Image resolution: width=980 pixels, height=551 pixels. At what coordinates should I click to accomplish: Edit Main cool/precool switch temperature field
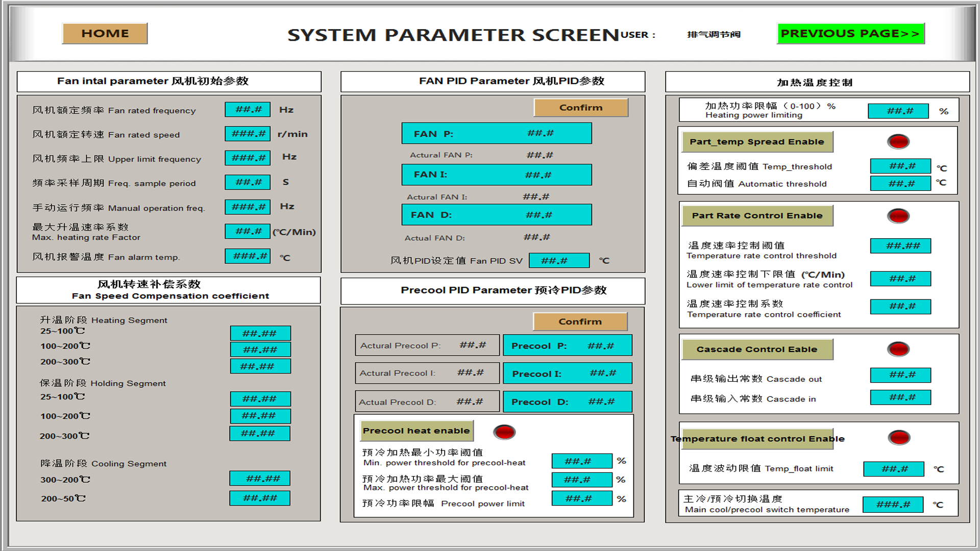point(893,505)
